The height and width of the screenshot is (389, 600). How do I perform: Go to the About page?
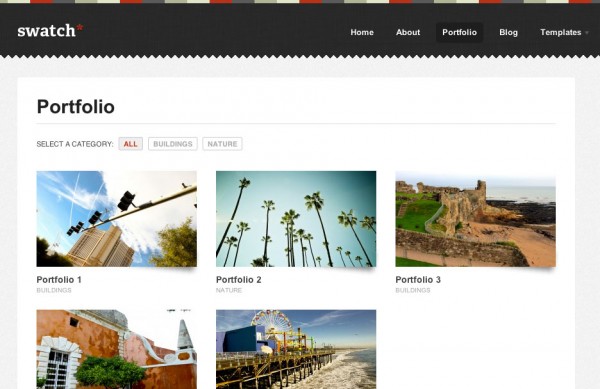(408, 33)
